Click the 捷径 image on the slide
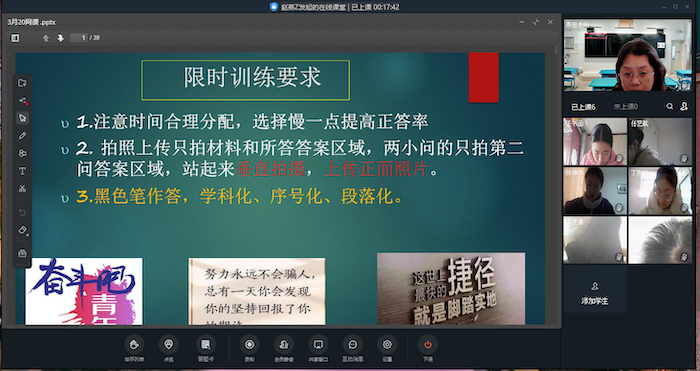 [x=451, y=288]
